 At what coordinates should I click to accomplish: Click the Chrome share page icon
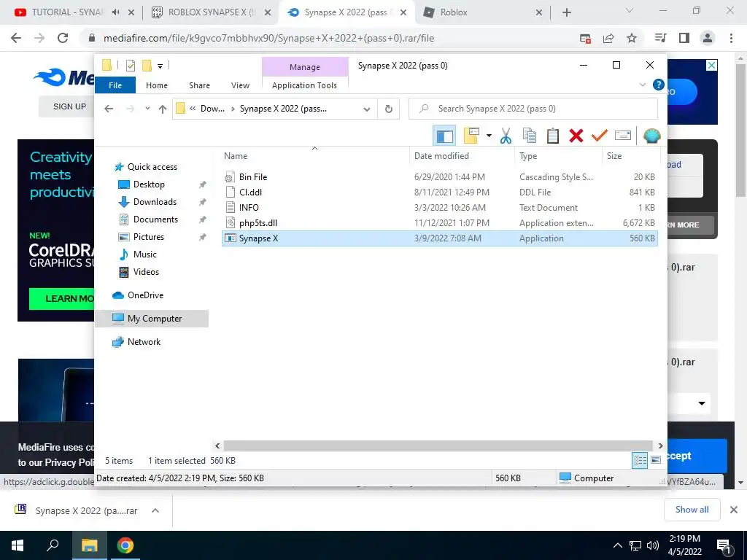(x=608, y=38)
